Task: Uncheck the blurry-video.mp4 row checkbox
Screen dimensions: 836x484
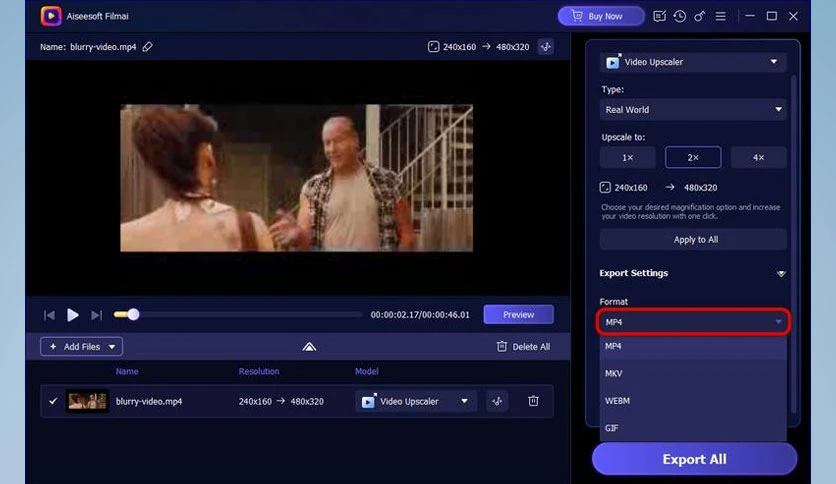Action: [x=53, y=401]
